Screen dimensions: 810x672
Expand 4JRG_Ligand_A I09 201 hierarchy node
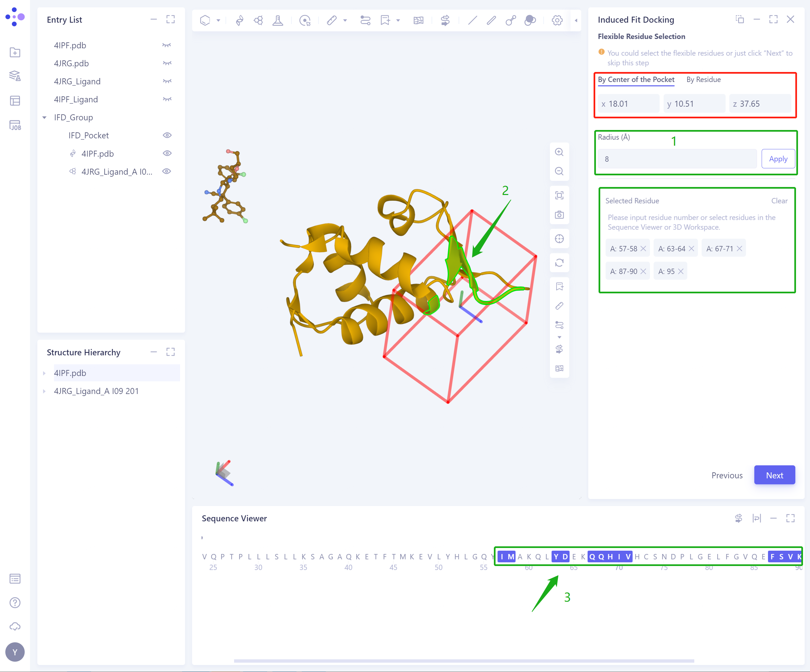[44, 391]
